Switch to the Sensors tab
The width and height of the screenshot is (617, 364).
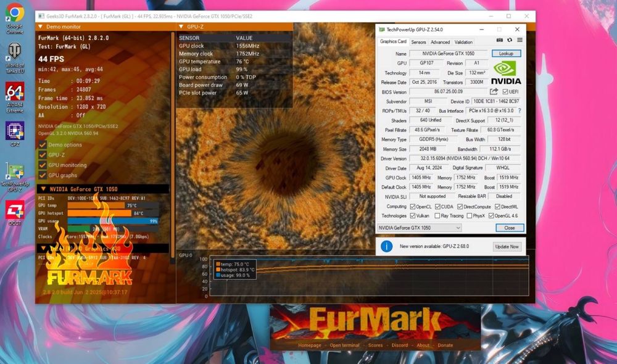click(x=418, y=42)
